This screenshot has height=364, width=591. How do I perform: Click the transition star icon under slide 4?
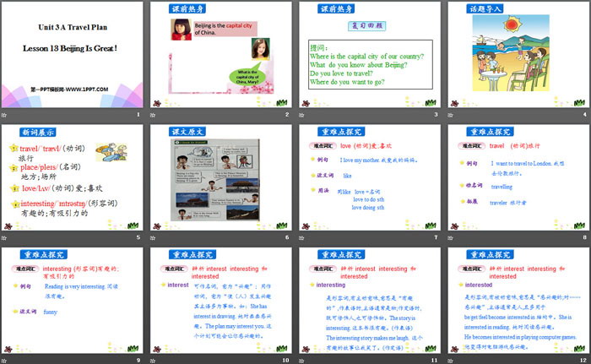450,115
